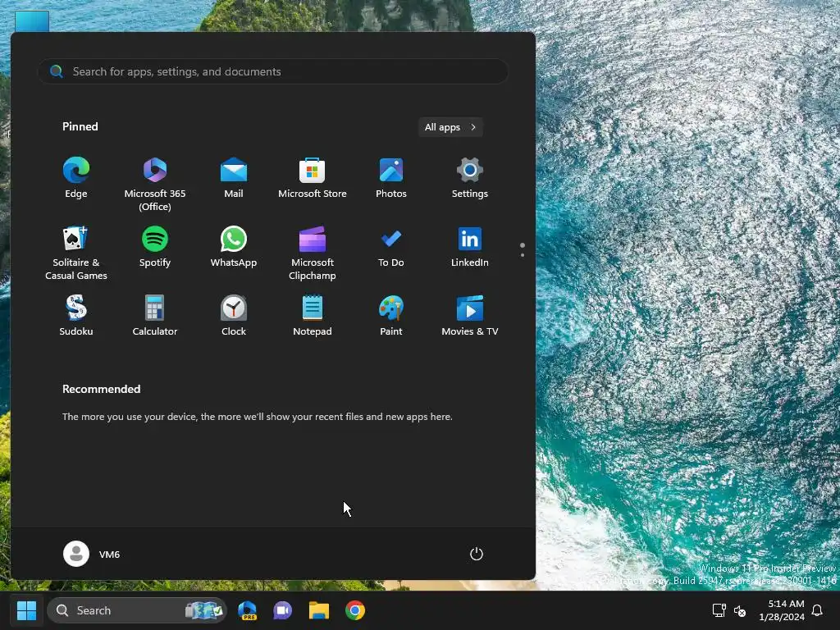Open the video chat app on taskbar
The height and width of the screenshot is (630, 840).
pyautogui.click(x=283, y=610)
